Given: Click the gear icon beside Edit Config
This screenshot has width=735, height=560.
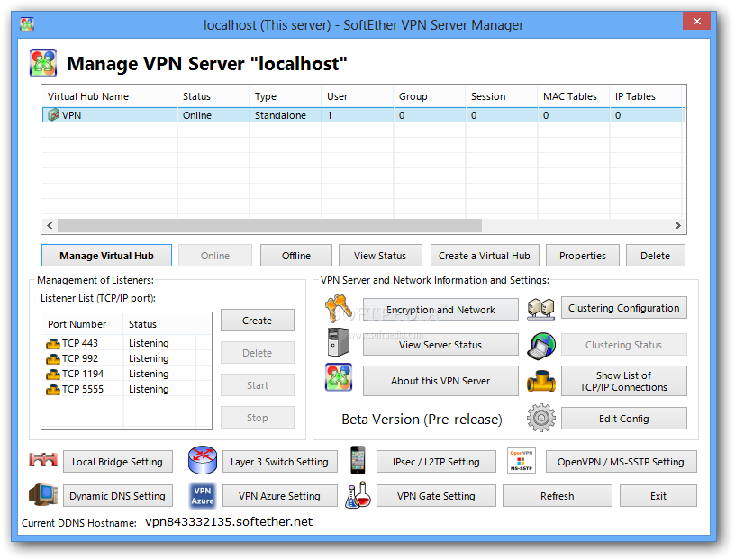Looking at the screenshot, I should point(541,418).
